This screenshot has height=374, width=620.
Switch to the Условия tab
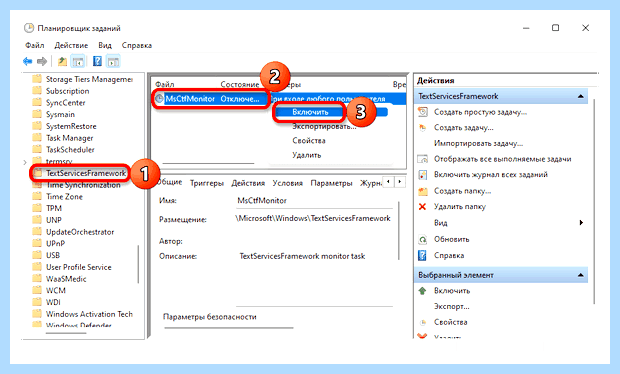tap(287, 183)
